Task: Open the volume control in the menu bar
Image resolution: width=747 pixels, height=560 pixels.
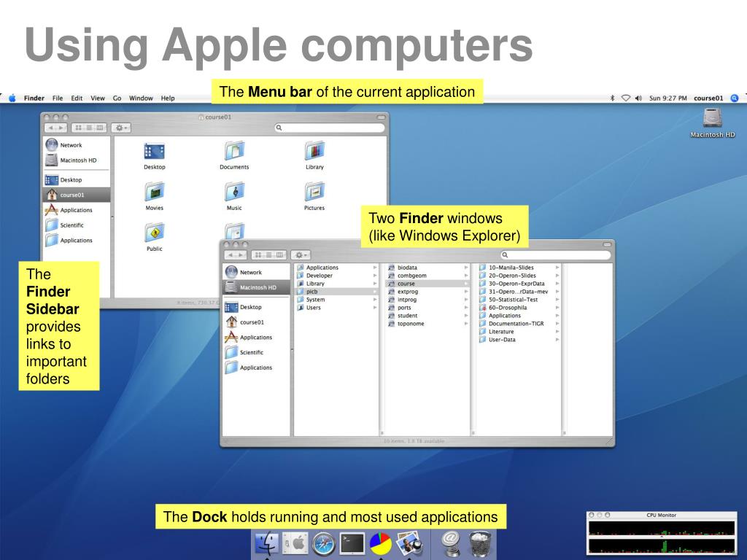Action: 638,98
